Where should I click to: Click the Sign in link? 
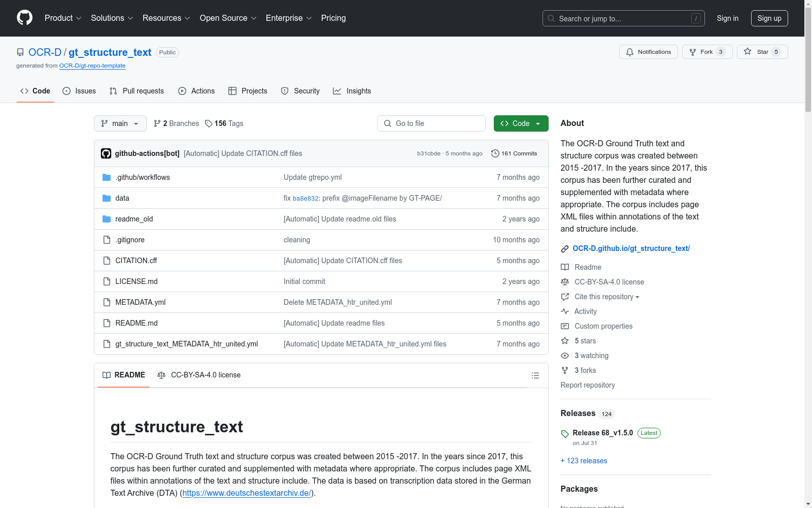pos(728,18)
